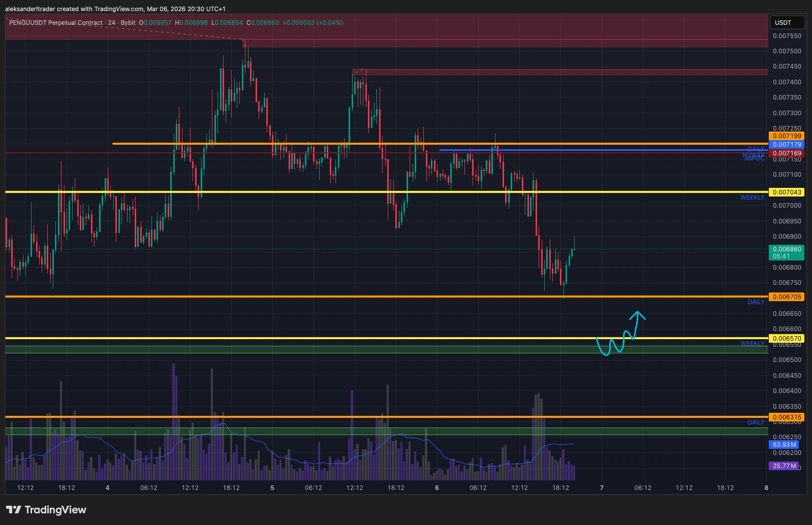Click the +0.000003 (+0.04%) change value

[313, 23]
